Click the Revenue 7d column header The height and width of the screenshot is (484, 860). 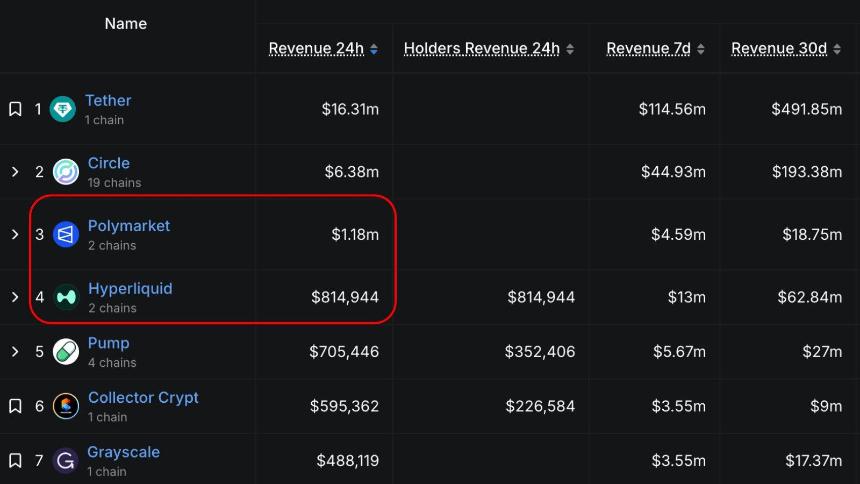[648, 49]
